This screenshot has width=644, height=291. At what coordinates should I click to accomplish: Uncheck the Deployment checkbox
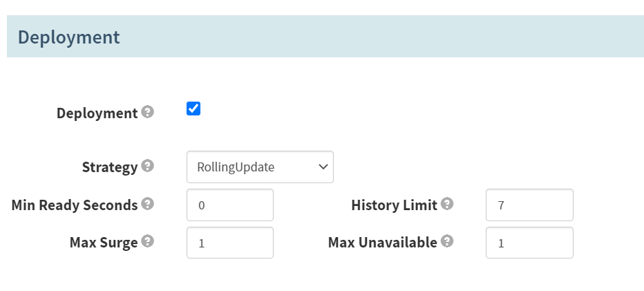point(193,109)
